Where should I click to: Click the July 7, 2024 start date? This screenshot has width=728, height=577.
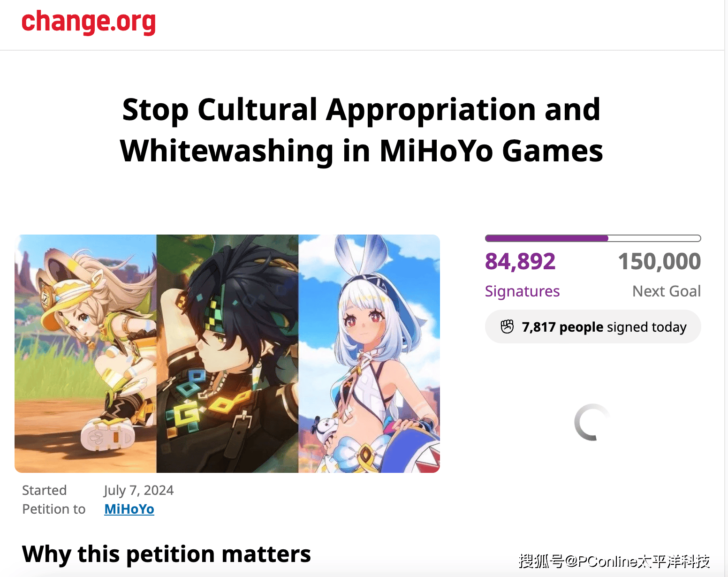coord(139,490)
